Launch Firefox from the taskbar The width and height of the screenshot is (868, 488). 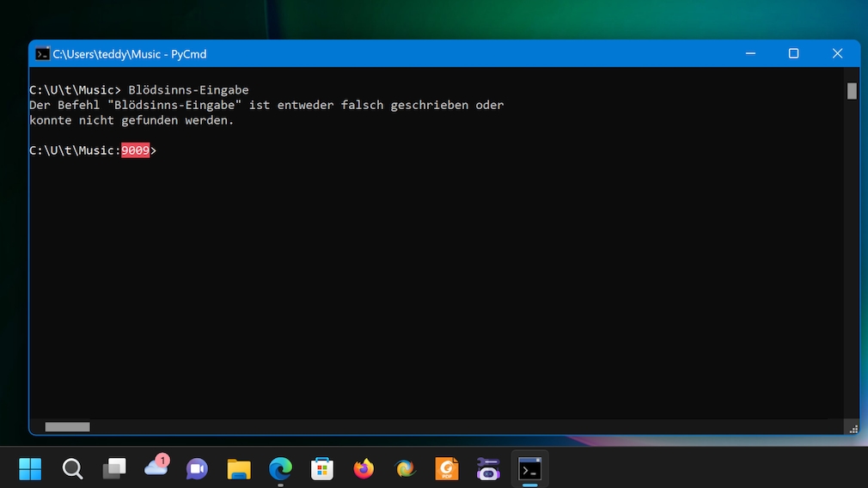pyautogui.click(x=364, y=468)
